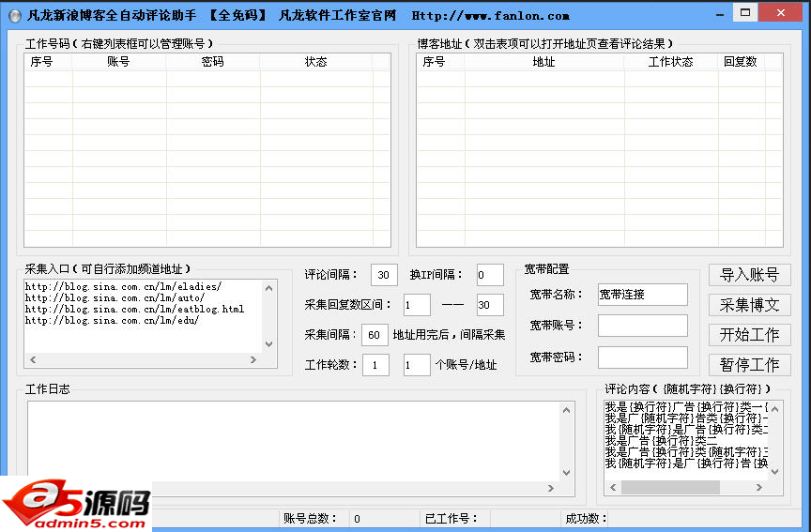Click right arrow of 采集入口 horizontal scrollbar
This screenshot has width=811, height=532.
coord(253,360)
